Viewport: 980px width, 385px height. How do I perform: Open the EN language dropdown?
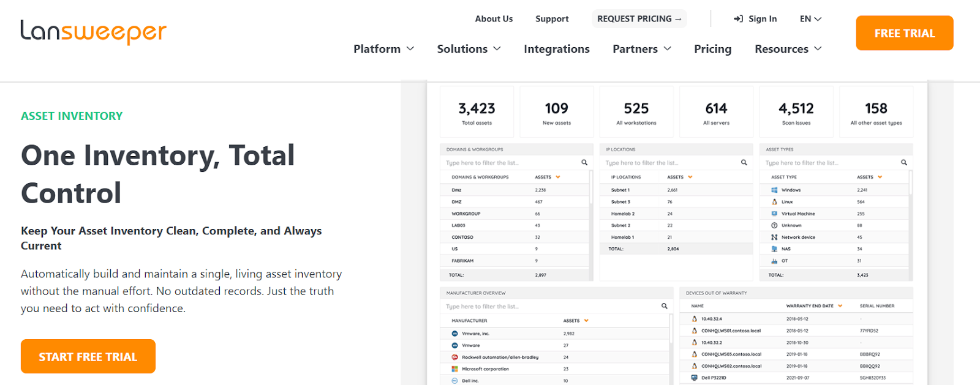click(810, 19)
